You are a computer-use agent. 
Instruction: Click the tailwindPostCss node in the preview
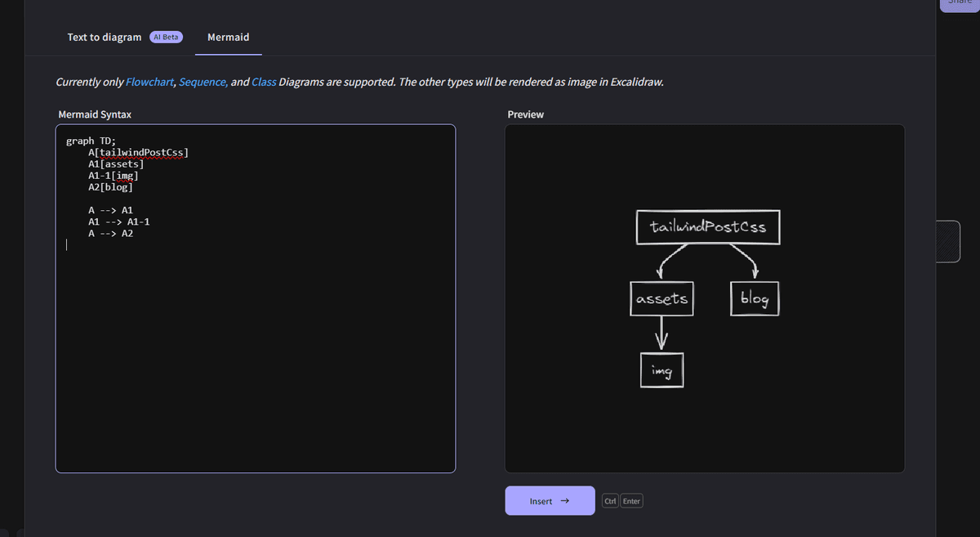point(708,226)
